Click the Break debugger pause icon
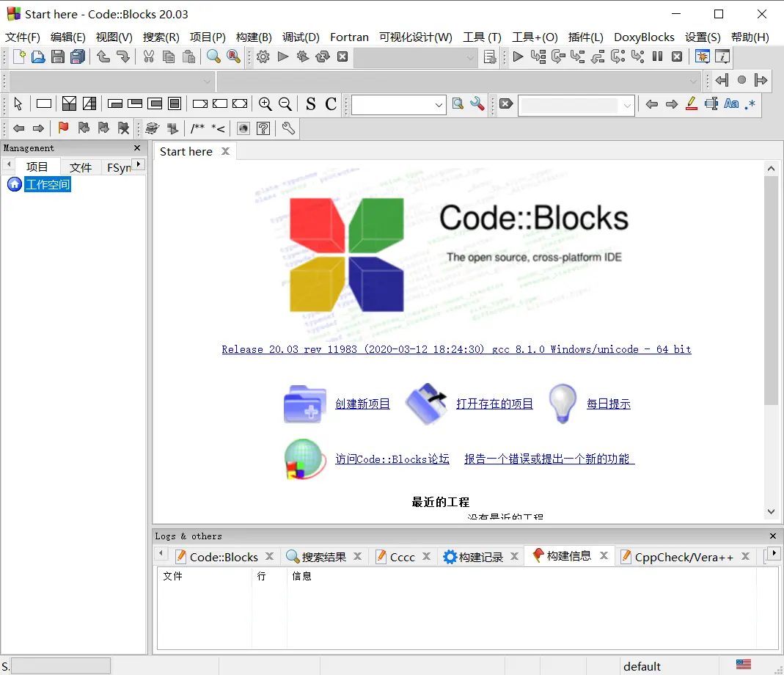Viewport: 784px width, 675px height. (658, 56)
